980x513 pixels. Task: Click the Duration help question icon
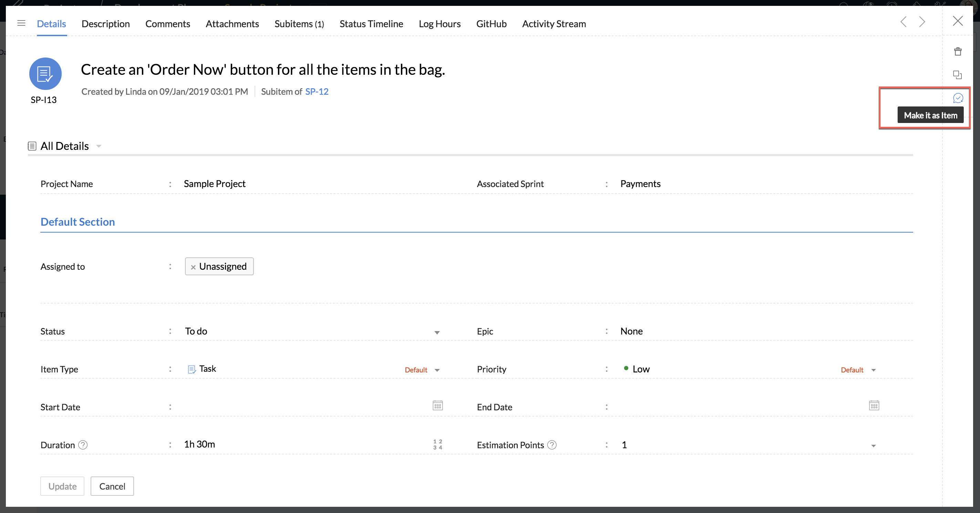83,445
